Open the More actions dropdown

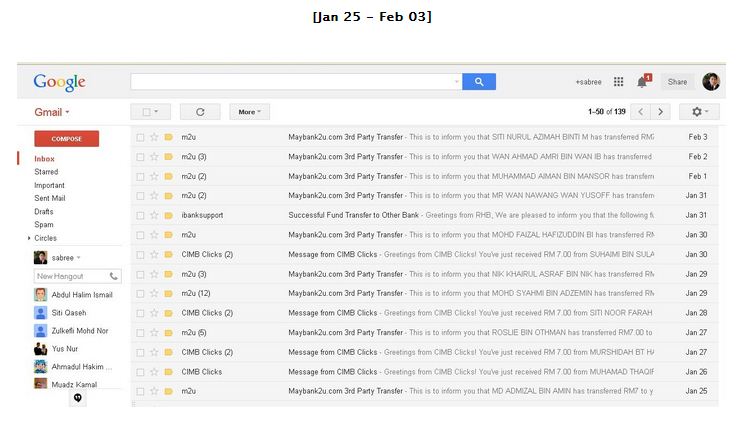(249, 112)
